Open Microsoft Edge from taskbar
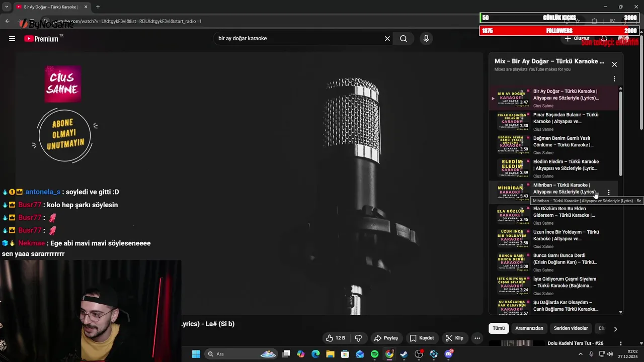Image resolution: width=644 pixels, height=362 pixels. tap(315, 354)
